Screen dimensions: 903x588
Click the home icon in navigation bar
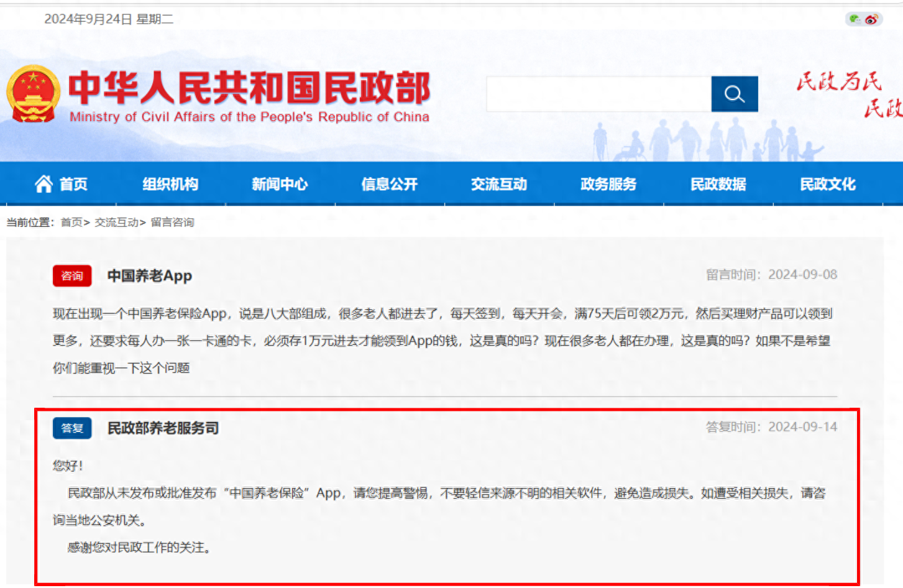(x=44, y=184)
